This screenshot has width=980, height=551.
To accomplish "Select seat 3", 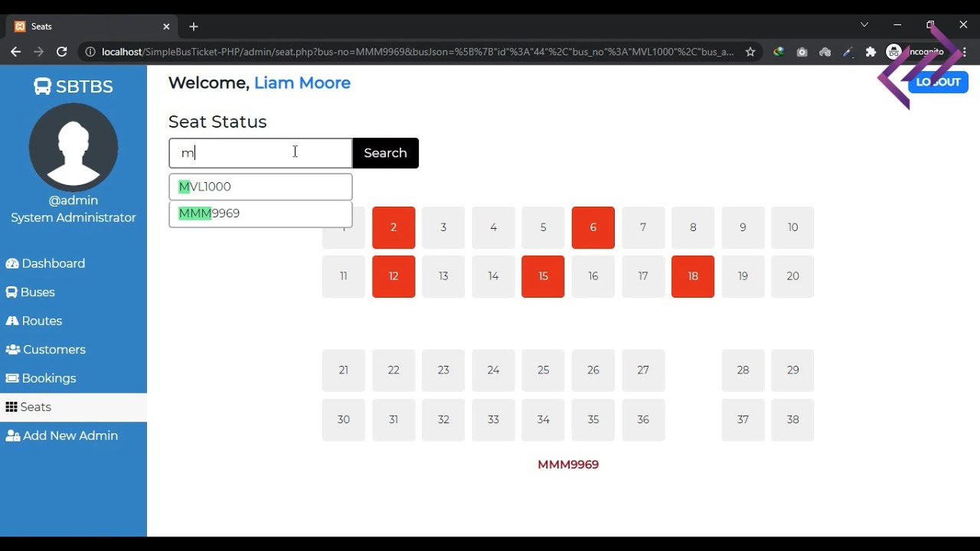I will 443,227.
